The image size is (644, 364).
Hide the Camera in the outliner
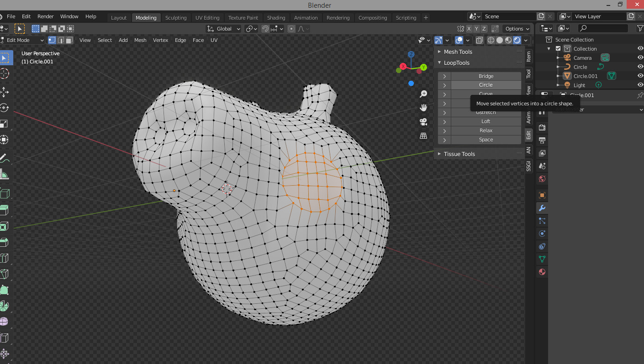pos(640,57)
